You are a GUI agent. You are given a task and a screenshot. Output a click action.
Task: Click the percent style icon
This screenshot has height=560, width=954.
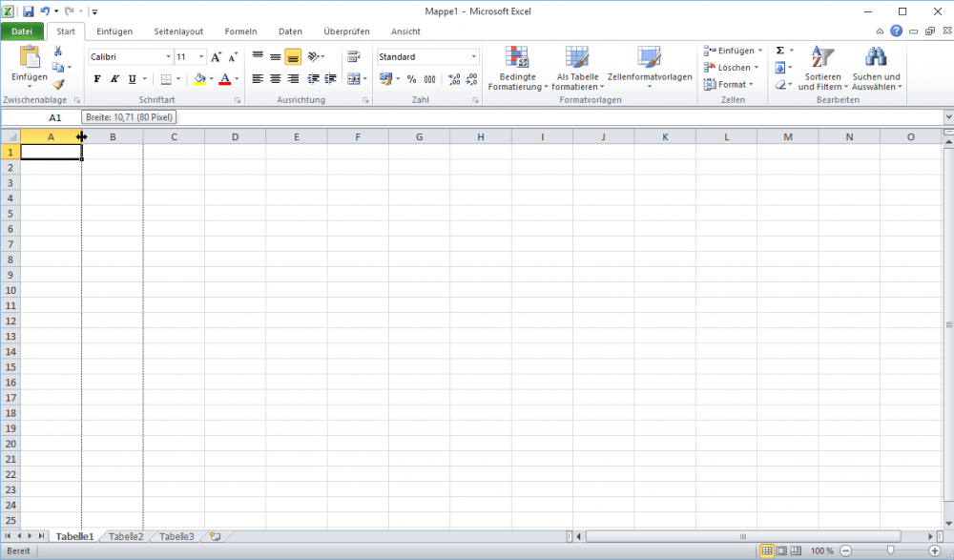(x=412, y=79)
